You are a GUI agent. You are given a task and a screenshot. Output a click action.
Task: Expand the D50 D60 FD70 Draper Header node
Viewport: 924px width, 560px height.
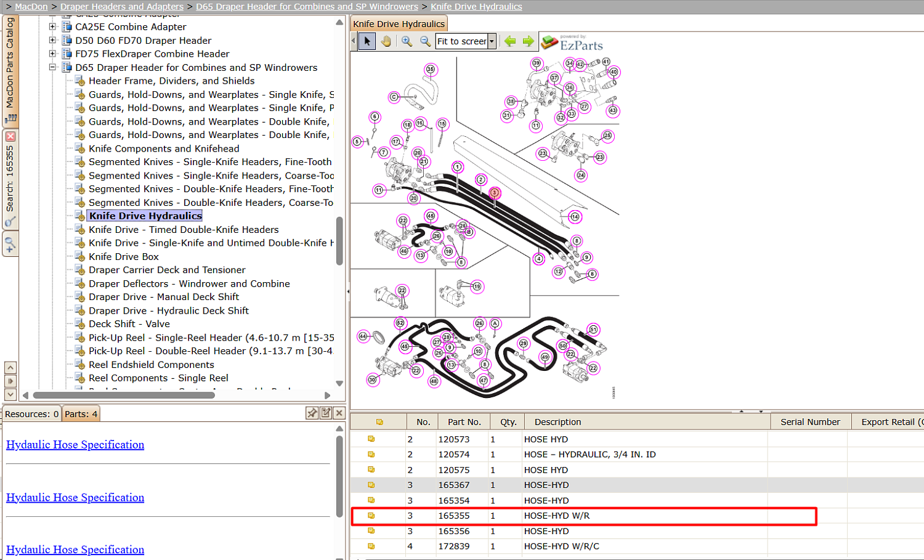(52, 40)
